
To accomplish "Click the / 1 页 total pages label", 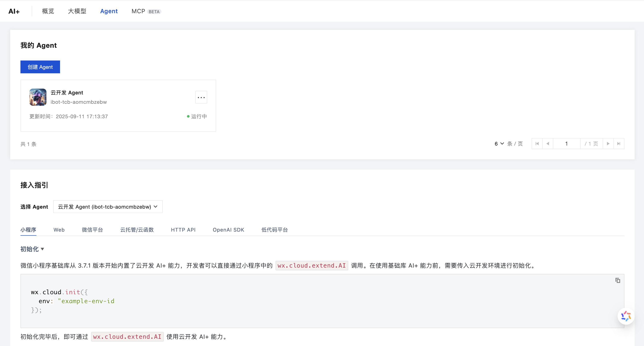I will [591, 144].
